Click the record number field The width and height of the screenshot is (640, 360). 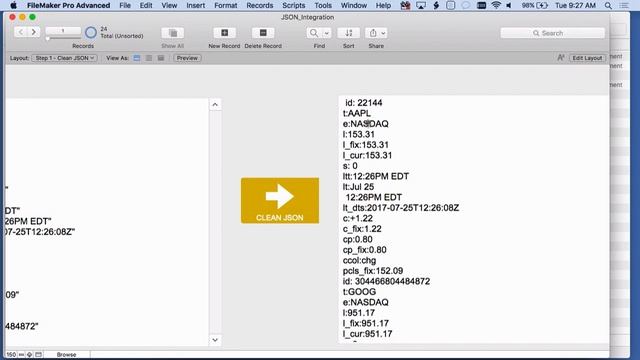point(63,31)
